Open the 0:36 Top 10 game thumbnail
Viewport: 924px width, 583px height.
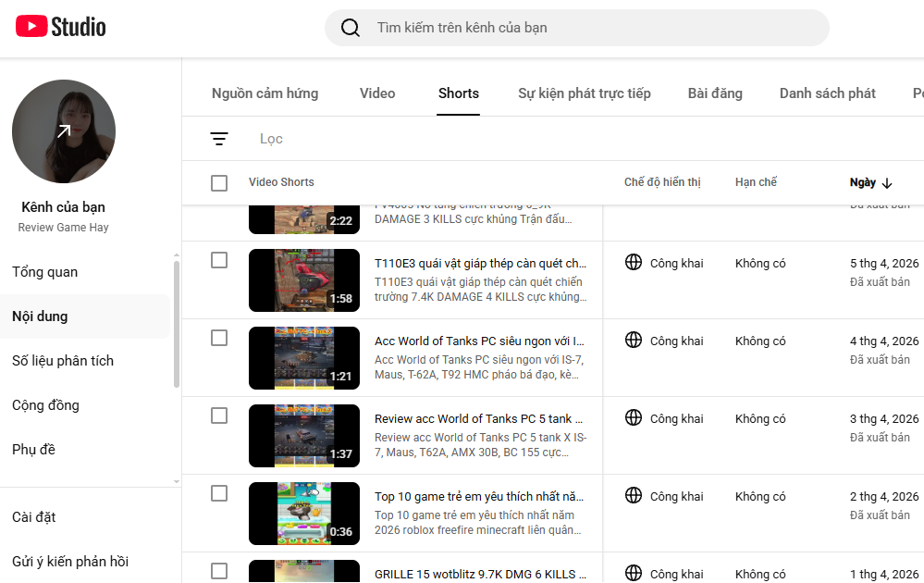[304, 514]
